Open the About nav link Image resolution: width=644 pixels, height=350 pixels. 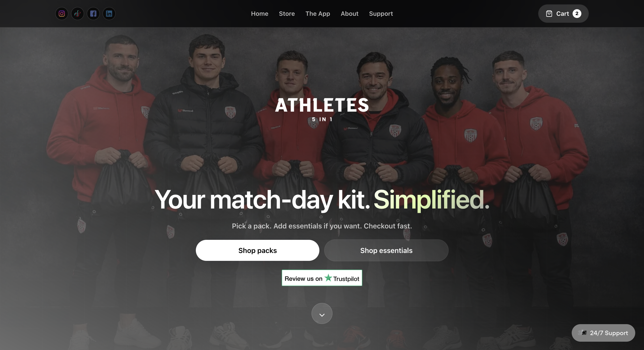coord(350,14)
